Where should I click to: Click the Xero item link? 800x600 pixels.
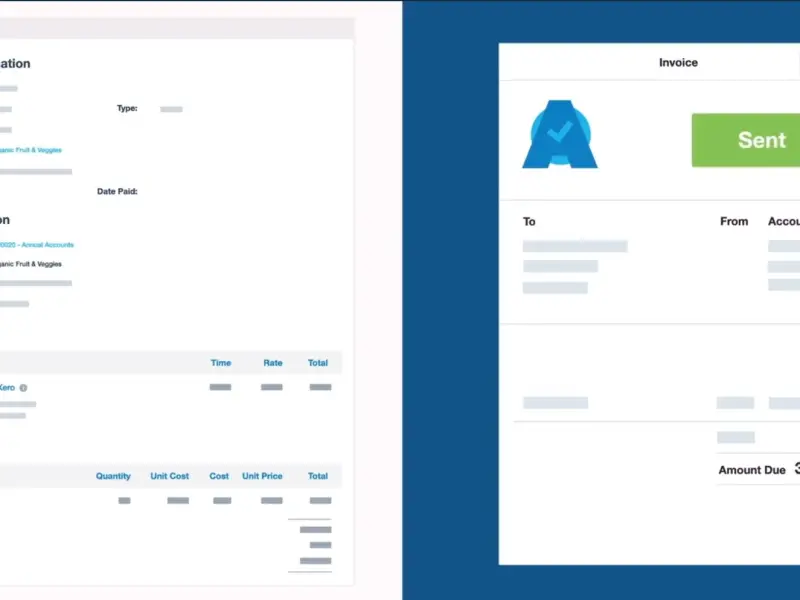6,387
